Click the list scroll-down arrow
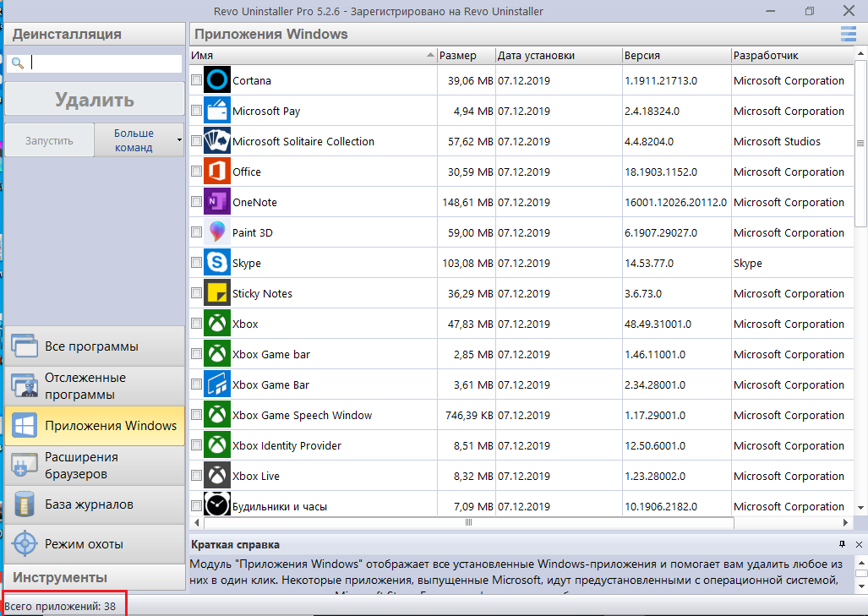 860,507
